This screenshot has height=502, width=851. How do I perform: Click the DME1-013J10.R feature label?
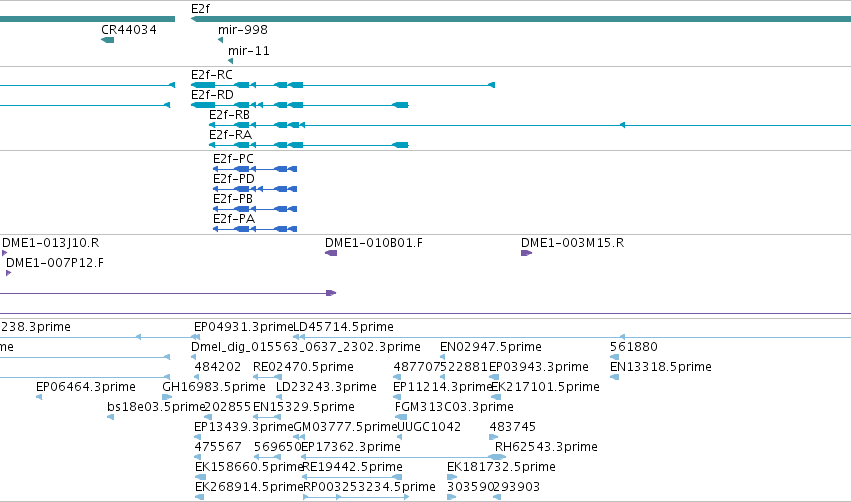50,243
